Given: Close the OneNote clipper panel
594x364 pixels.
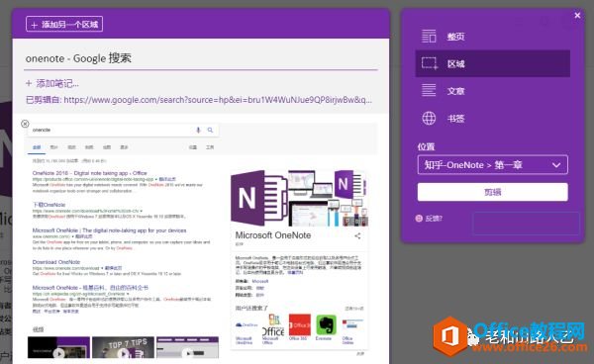Looking at the screenshot, I should pos(577,15).
